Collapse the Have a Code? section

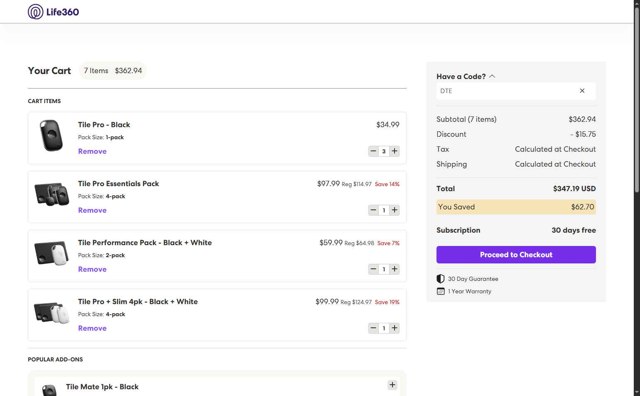pyautogui.click(x=466, y=76)
